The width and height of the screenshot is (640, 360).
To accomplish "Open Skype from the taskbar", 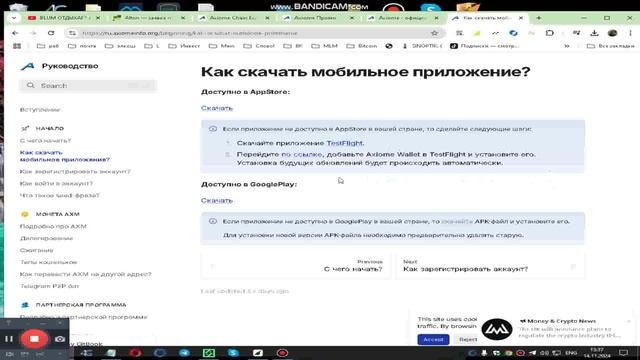I will click(233, 353).
